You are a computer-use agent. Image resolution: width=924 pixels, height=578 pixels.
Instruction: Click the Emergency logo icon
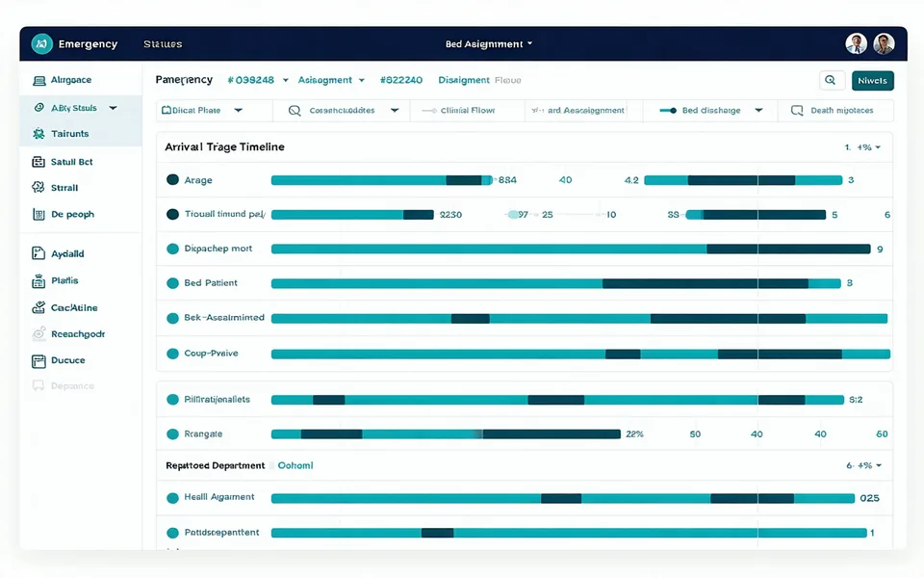point(41,43)
